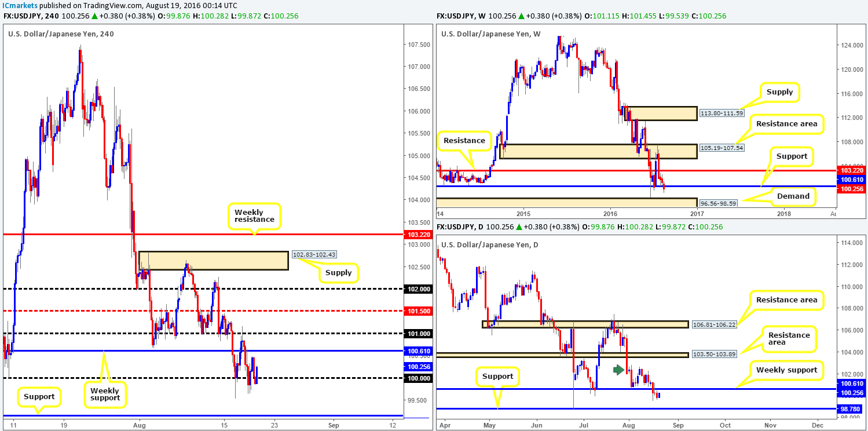Click the Weekly resistance callout on the 240 chart

254,216
